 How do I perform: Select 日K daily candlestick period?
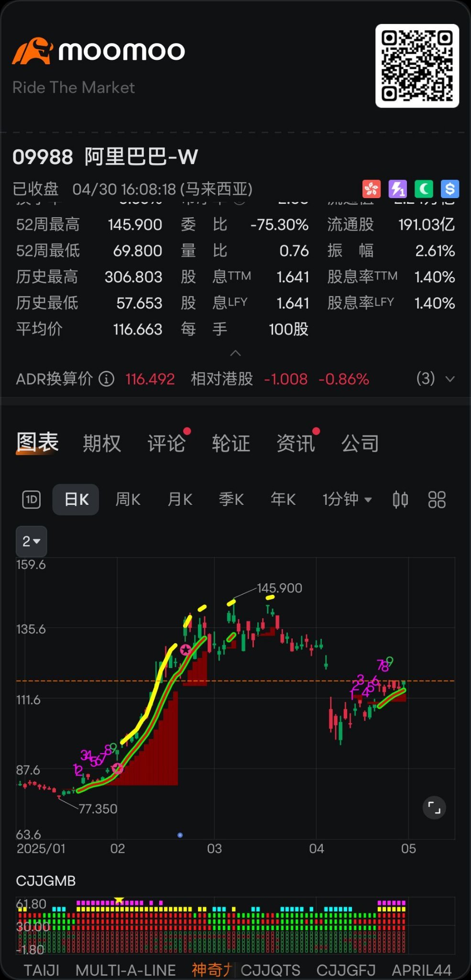pyautogui.click(x=76, y=500)
